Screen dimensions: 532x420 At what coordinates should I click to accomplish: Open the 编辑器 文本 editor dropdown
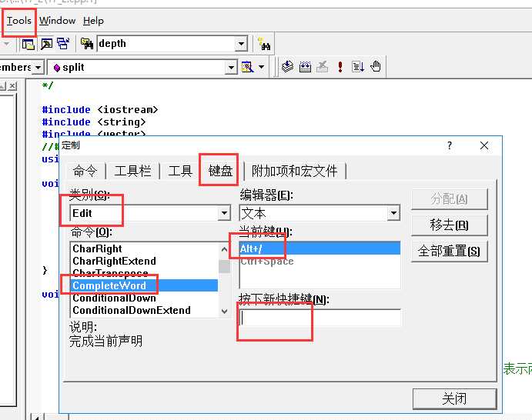[x=393, y=213]
